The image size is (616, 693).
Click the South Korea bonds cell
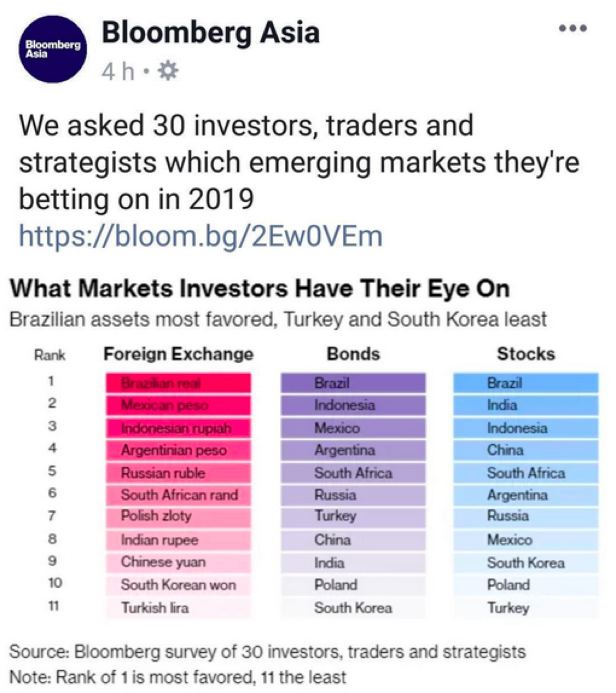(x=353, y=608)
